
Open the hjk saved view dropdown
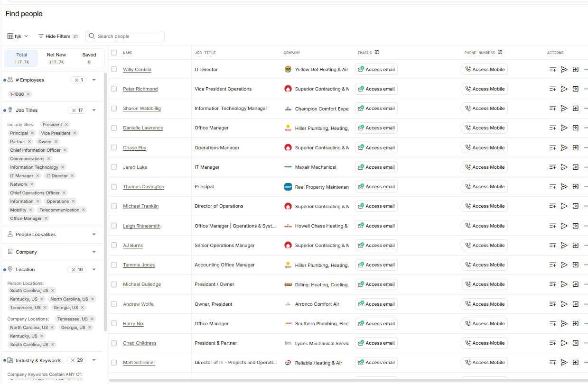click(x=18, y=36)
